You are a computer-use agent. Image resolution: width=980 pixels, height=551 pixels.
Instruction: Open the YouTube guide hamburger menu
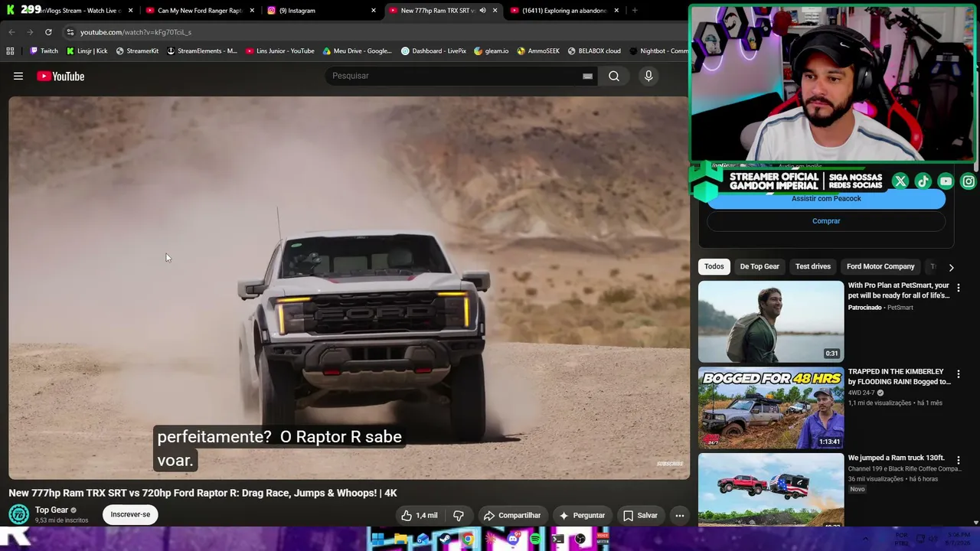click(18, 76)
